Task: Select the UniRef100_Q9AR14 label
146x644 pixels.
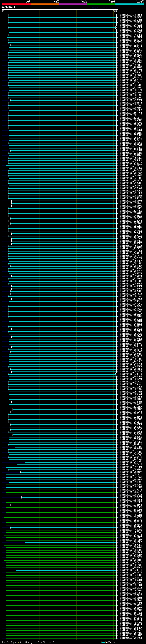Action: 131,364
